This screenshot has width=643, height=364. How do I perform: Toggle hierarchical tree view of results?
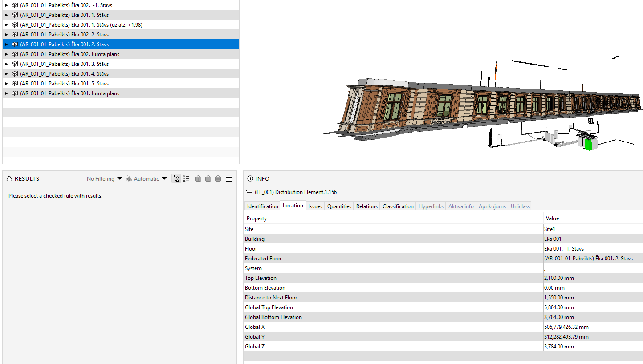coord(176,179)
